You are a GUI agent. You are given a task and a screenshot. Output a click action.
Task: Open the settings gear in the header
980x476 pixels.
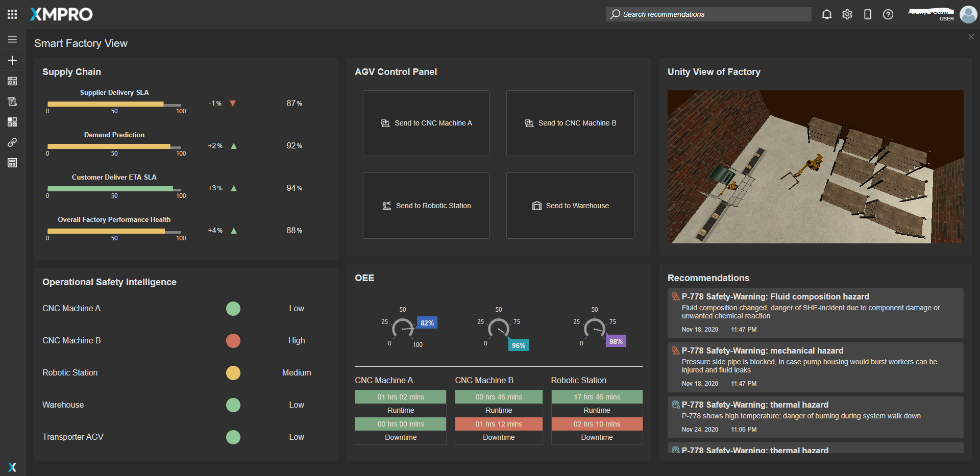[x=847, y=14]
